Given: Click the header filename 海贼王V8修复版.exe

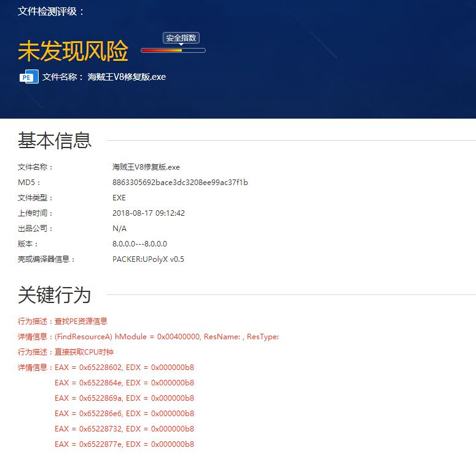Looking at the screenshot, I should coord(127,77).
